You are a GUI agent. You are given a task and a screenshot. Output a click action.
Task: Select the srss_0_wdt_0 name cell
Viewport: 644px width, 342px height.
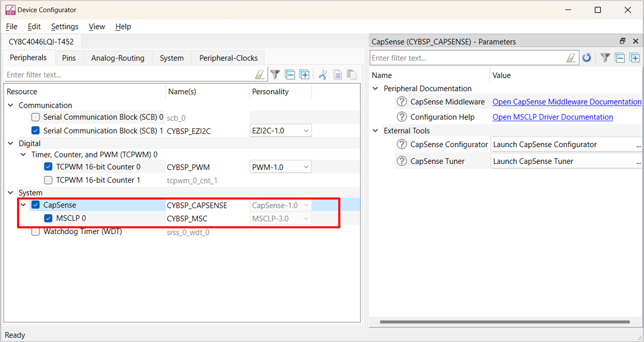click(207, 232)
